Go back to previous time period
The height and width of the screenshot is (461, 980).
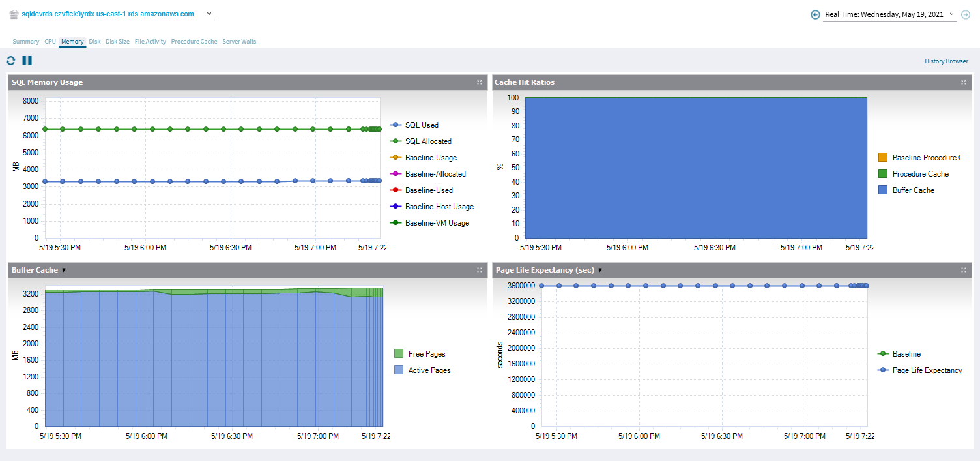815,14
